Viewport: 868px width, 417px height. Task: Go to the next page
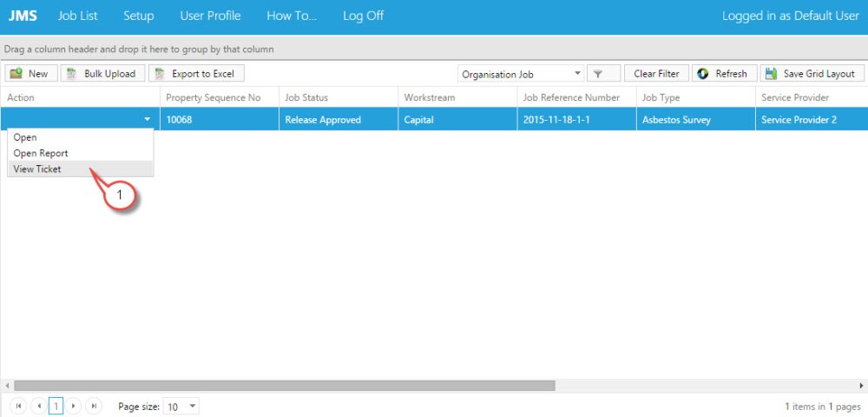coord(73,406)
